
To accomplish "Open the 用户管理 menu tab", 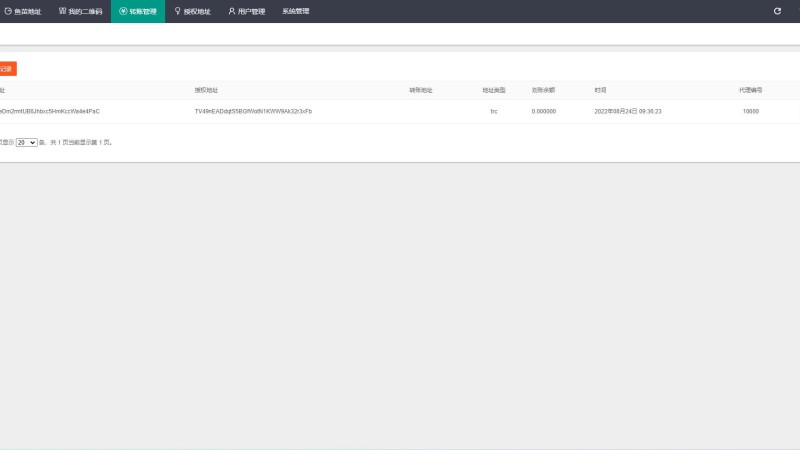I will coord(246,11).
